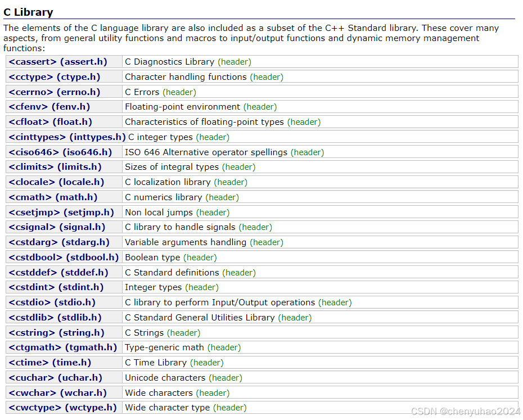The image size is (523, 420).
Task: Open the <cinttypes> (inttypes.h) link
Action: point(67,137)
